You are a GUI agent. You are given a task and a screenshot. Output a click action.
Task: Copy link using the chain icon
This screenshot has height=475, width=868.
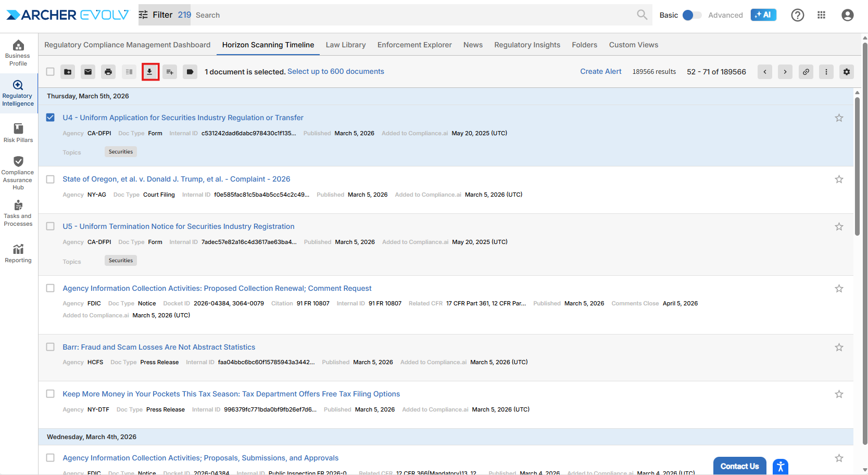point(806,72)
